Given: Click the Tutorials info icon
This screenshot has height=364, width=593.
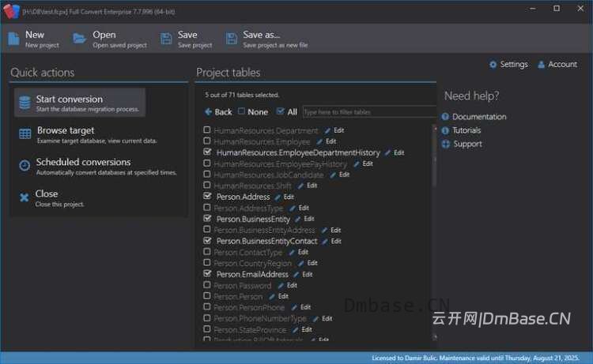Looking at the screenshot, I should click(445, 130).
